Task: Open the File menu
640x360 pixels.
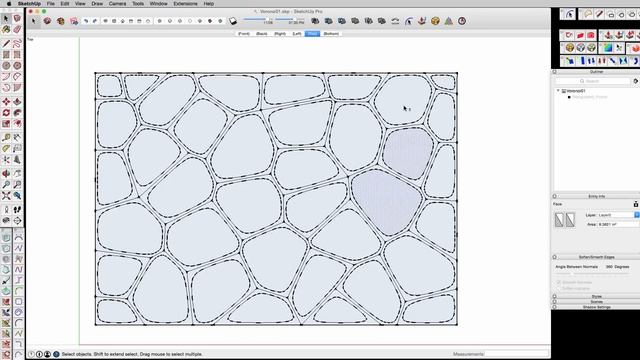Action: [x=51, y=4]
